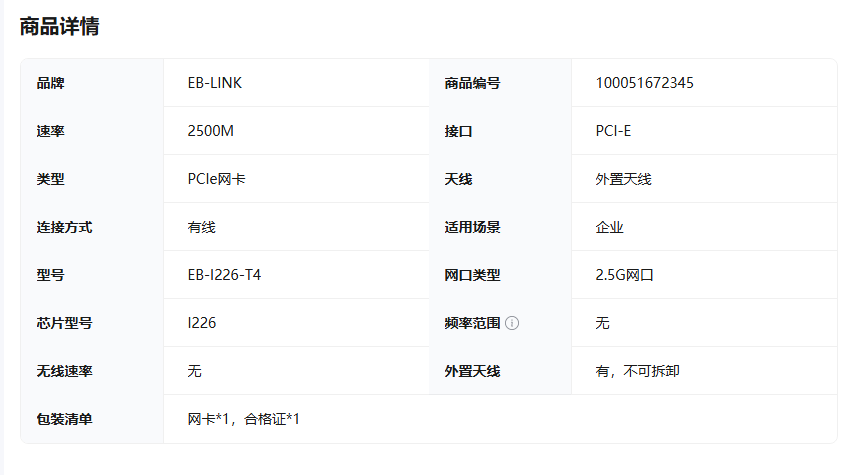Click the 速率 label

pyautogui.click(x=50, y=131)
